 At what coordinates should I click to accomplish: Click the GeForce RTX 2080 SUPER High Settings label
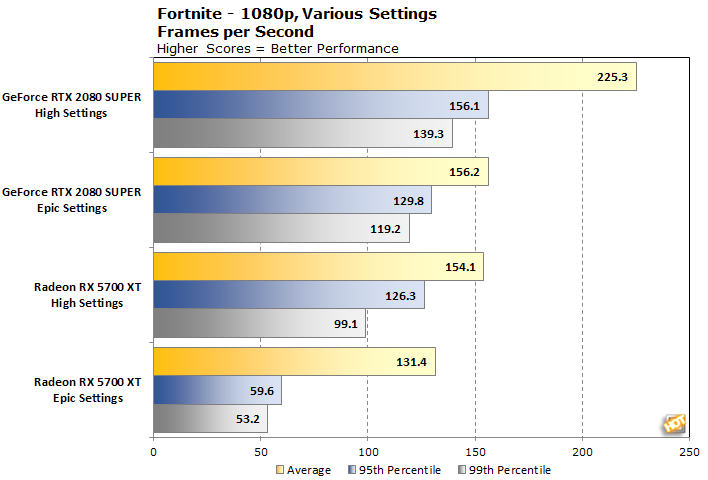coord(71,105)
